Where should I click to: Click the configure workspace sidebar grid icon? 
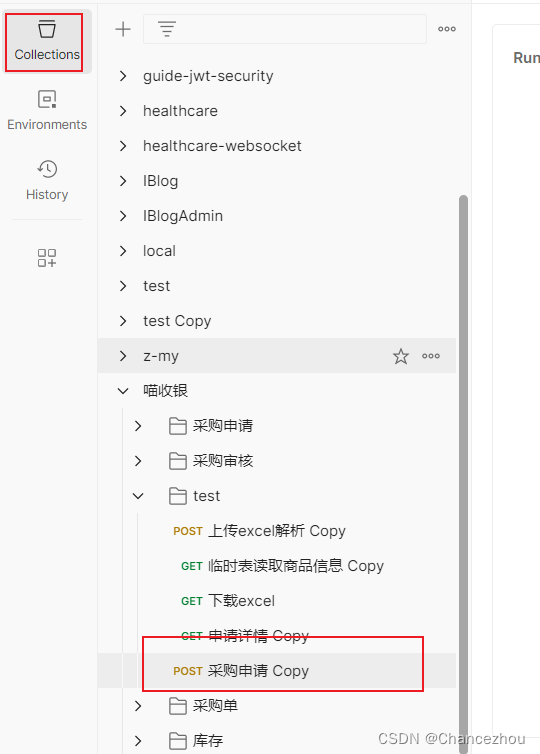(47, 257)
